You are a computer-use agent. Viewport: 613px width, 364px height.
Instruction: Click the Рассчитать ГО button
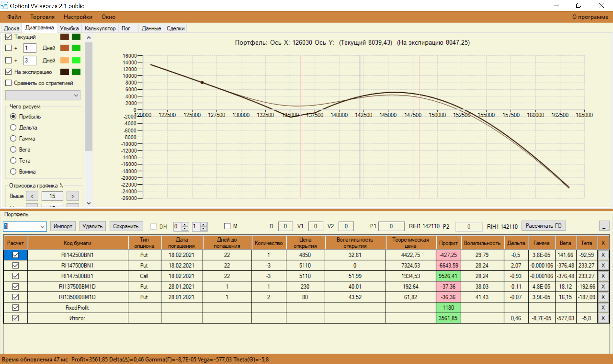pos(543,226)
